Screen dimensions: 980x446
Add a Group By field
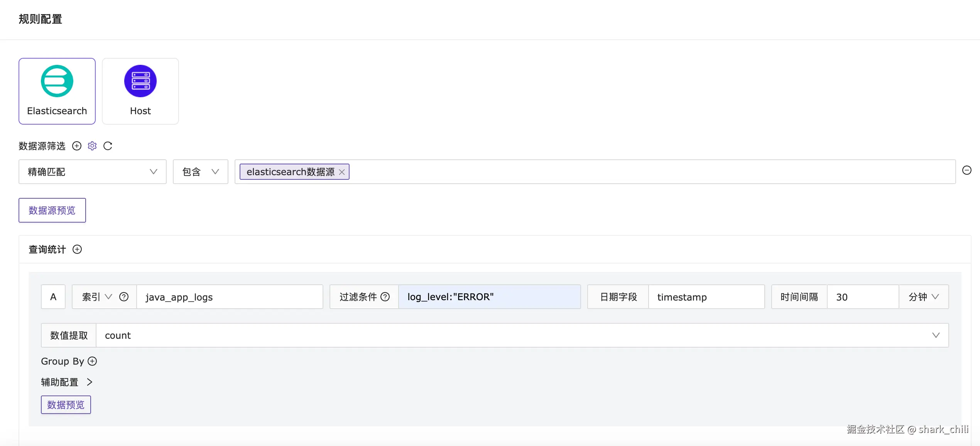tap(92, 361)
